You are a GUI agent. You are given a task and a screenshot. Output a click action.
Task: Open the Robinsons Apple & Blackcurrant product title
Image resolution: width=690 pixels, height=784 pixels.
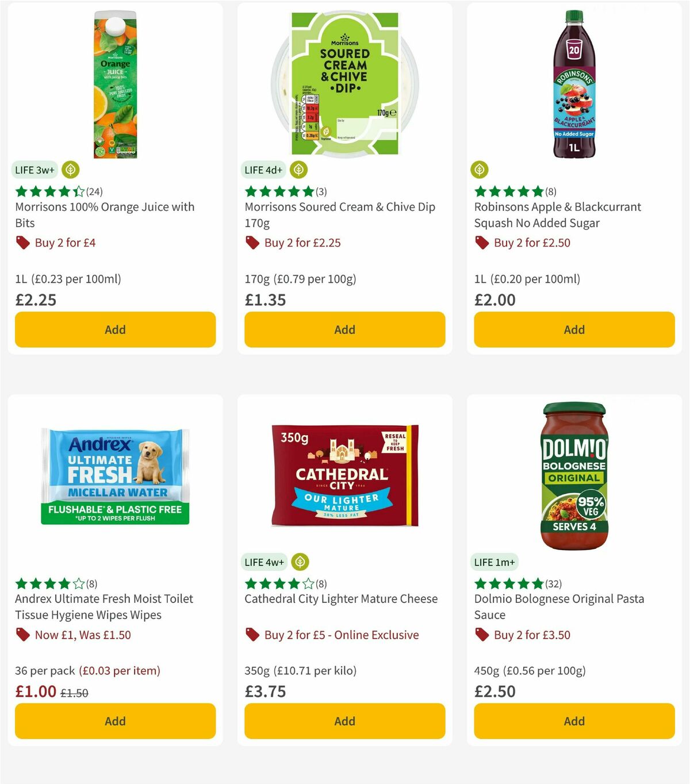(x=557, y=214)
